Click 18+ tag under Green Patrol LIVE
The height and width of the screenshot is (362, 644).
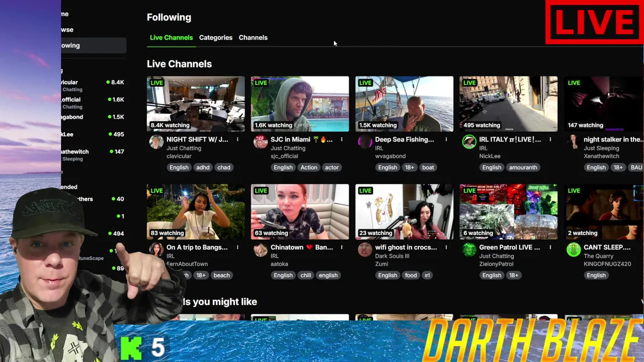pos(514,275)
